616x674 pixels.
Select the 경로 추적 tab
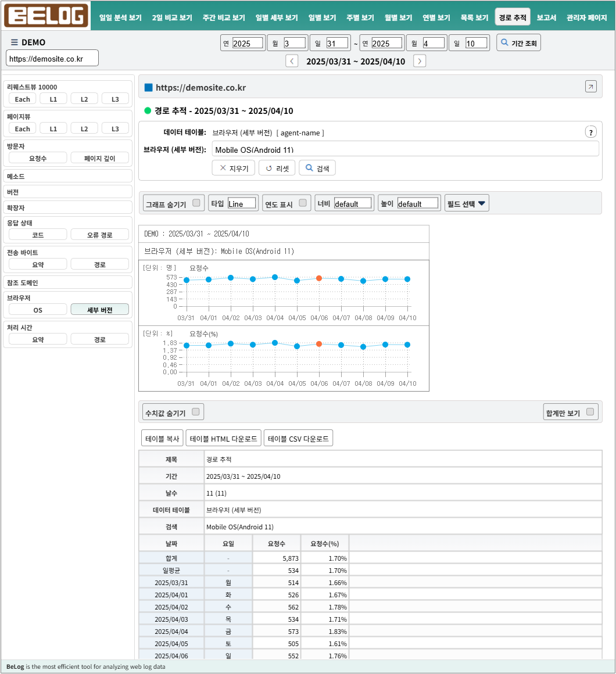(513, 17)
